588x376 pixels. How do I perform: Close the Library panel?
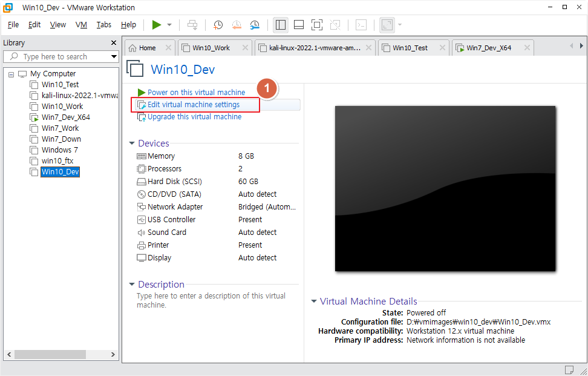[114, 43]
